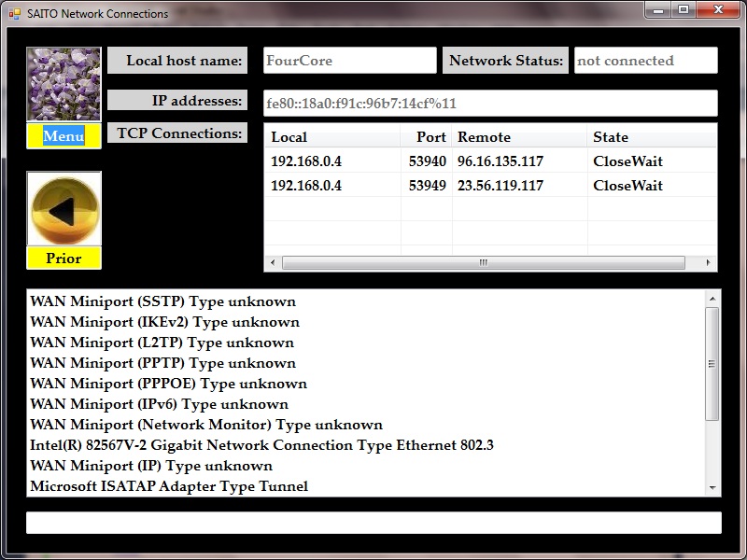The width and height of the screenshot is (747, 560).
Task: Sort by the Local column header
Action: 331,137
